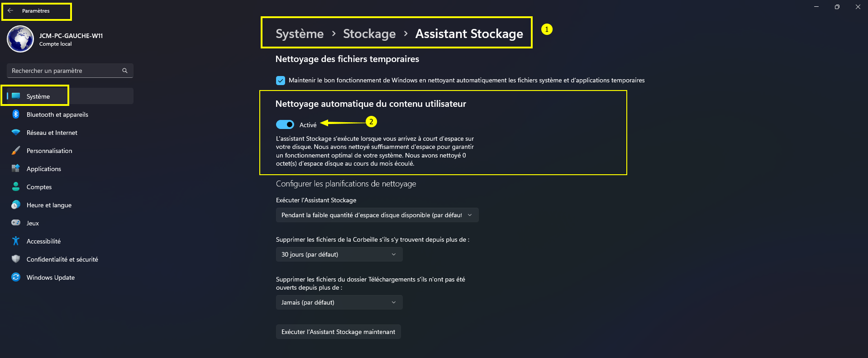Open the Applications settings section

[x=44, y=169]
